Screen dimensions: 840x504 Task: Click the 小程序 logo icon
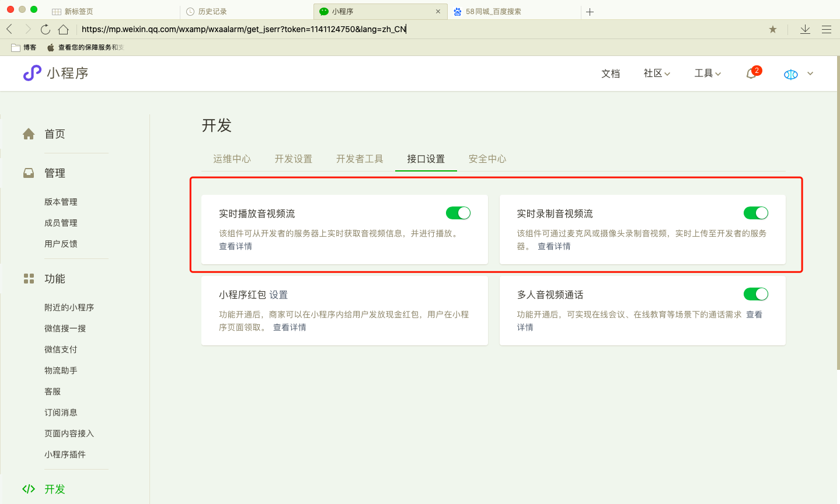pos(32,73)
